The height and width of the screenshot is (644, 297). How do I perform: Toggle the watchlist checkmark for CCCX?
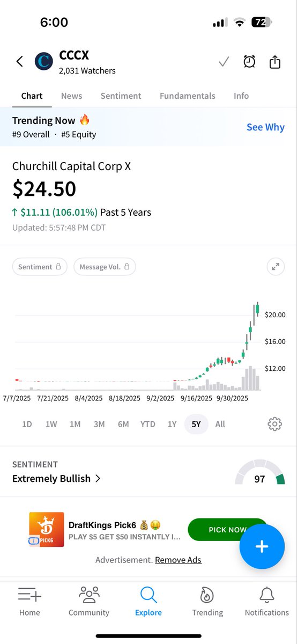[224, 62]
